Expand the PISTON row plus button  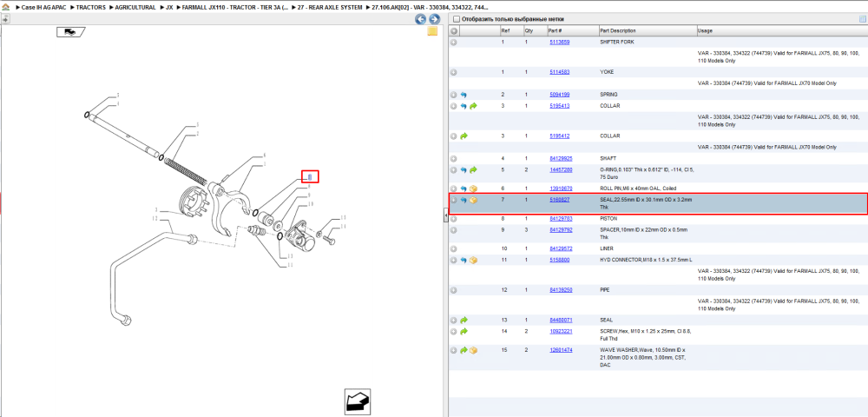pos(453,219)
